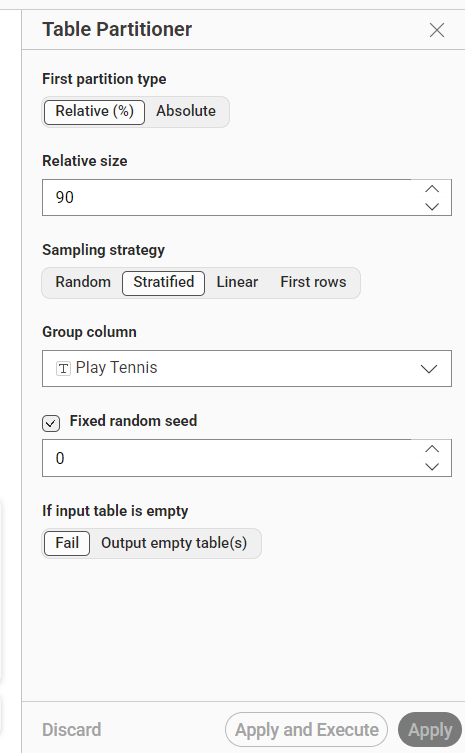Viewport: 465px width, 753px height.
Task: Increment the random seed value
Action: 432,449
